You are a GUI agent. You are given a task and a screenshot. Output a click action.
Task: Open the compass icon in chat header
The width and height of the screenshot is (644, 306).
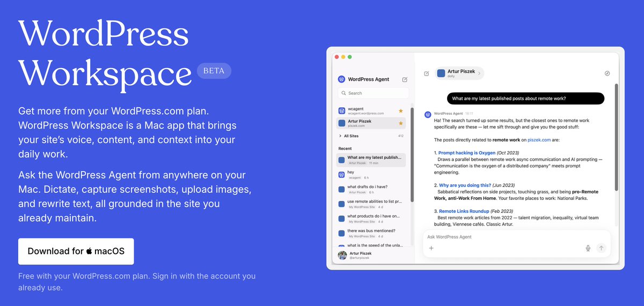pyautogui.click(x=607, y=73)
